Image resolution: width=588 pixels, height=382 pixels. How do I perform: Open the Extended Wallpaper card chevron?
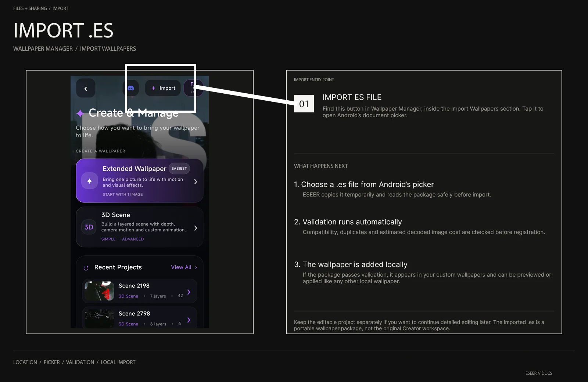tap(196, 181)
